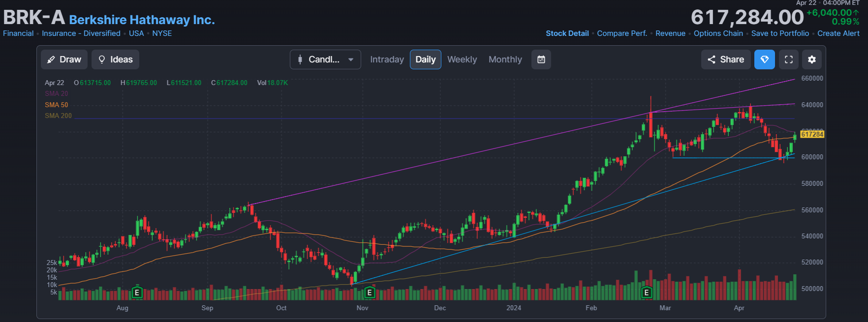868x322 pixels.
Task: Click the H 619765.00 high value
Action: [x=139, y=83]
